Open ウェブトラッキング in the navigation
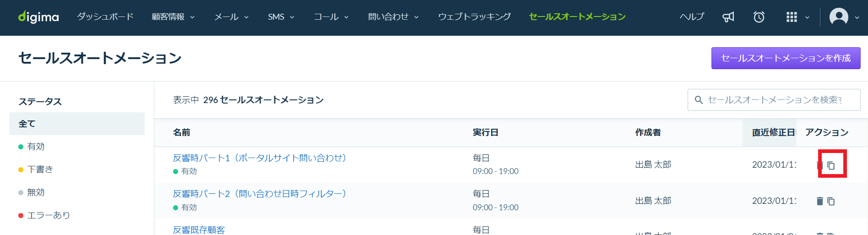Screen dimensions: 868x235 pyautogui.click(x=474, y=17)
